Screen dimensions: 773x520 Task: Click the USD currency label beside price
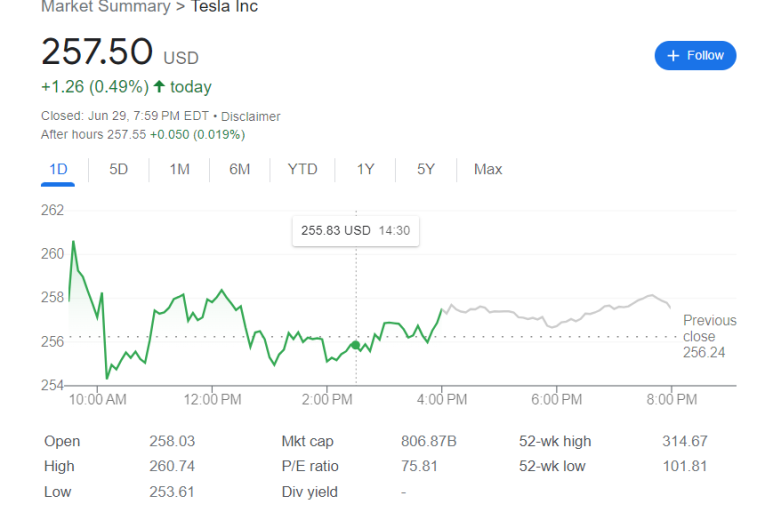tap(181, 58)
